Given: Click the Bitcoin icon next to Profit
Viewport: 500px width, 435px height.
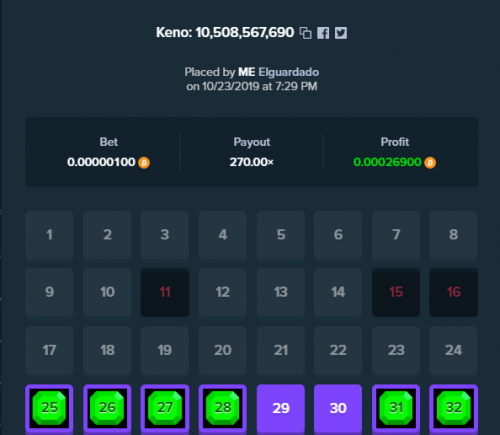Looking at the screenshot, I should (x=430, y=163).
